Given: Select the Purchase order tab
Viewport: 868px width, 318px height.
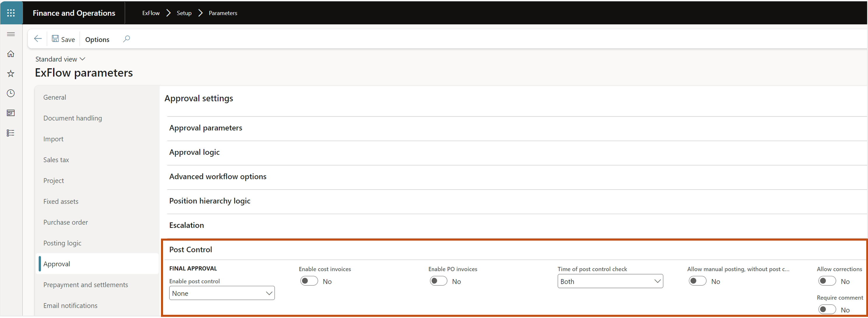Looking at the screenshot, I should 97,222.
